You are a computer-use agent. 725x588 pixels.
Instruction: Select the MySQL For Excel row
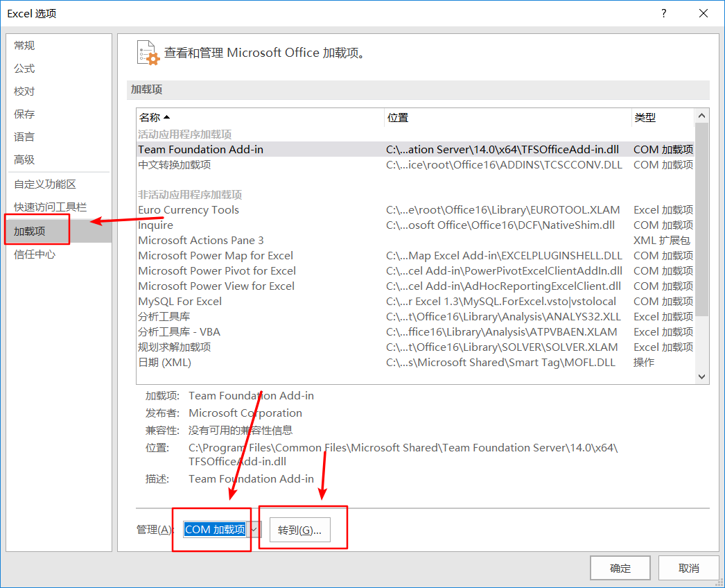(x=415, y=302)
